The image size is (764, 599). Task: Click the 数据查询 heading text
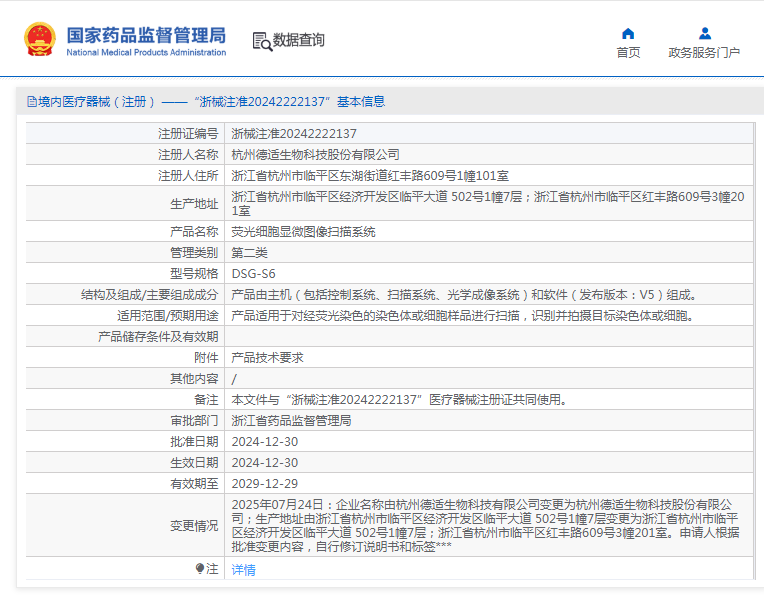(x=299, y=40)
